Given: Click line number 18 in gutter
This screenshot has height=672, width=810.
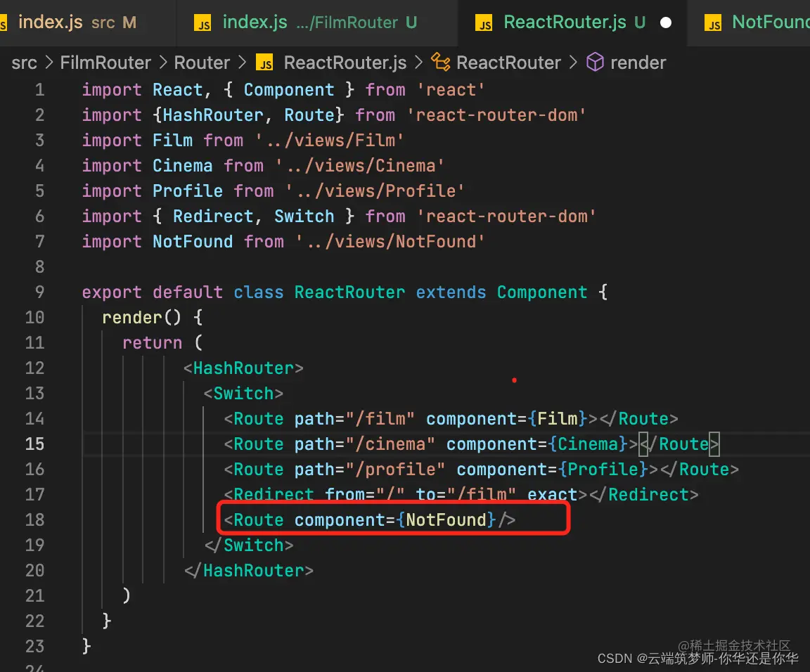Looking at the screenshot, I should (34, 520).
